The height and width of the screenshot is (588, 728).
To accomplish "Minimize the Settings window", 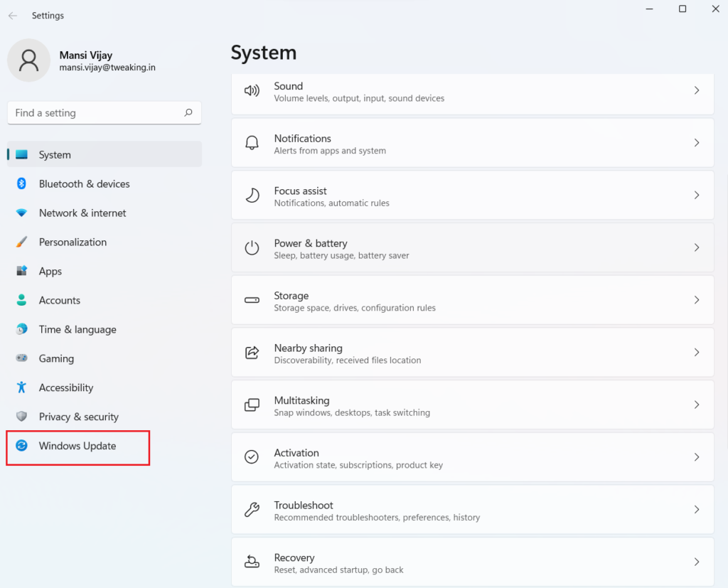I will [x=650, y=9].
